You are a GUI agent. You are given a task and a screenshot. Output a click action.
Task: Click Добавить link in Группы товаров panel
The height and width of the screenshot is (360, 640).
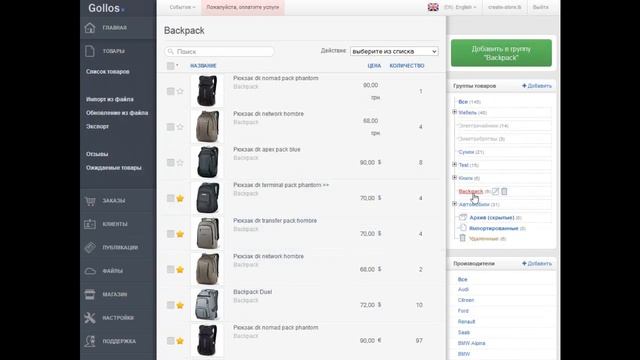(x=537, y=86)
